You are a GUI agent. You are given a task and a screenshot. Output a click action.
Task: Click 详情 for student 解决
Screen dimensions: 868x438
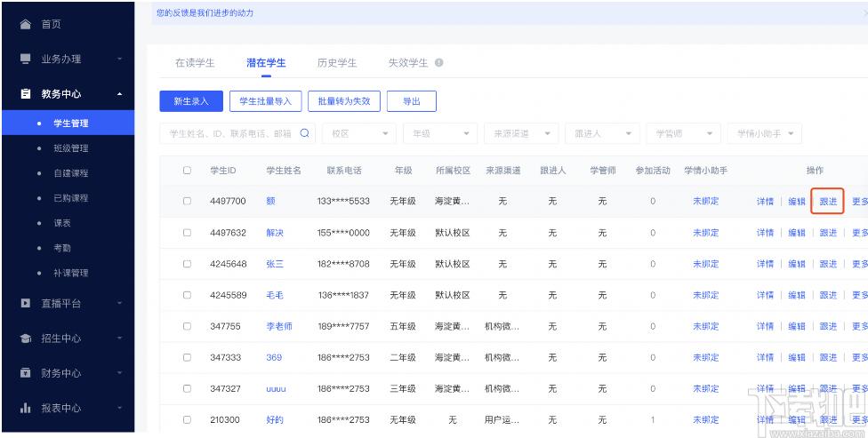click(765, 233)
